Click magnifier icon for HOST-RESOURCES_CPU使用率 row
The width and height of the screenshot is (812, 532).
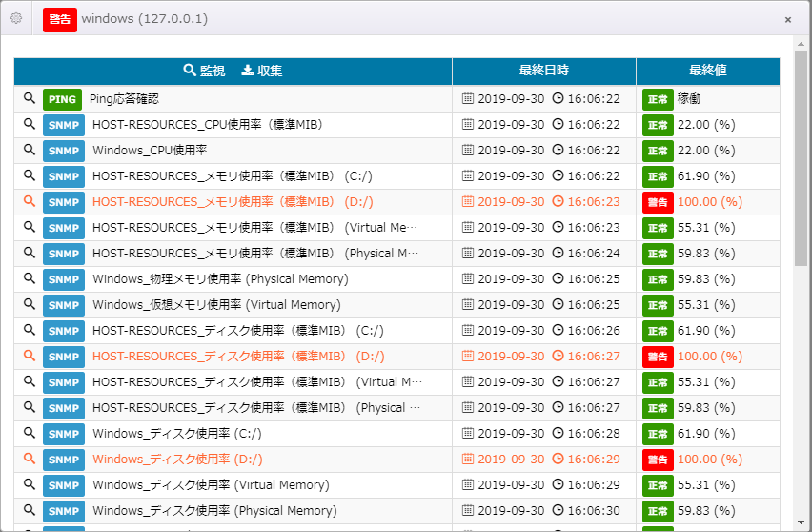tap(30, 124)
